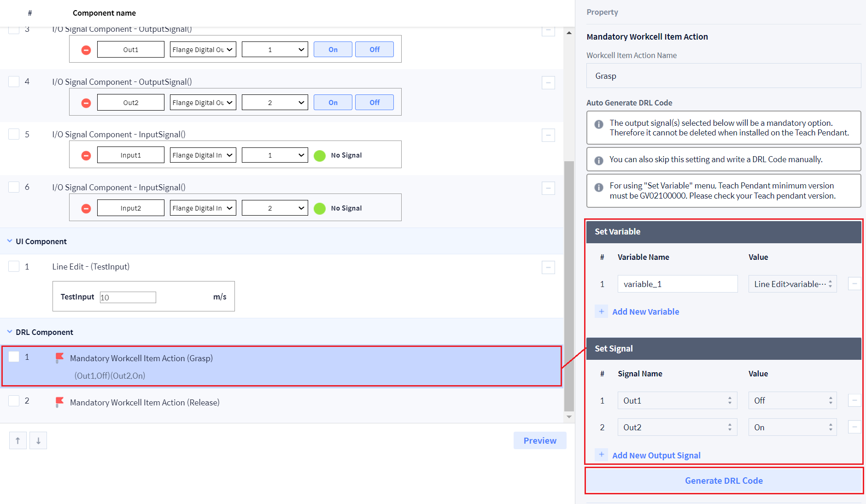Click the Preview button
866x504 pixels.
tap(540, 441)
